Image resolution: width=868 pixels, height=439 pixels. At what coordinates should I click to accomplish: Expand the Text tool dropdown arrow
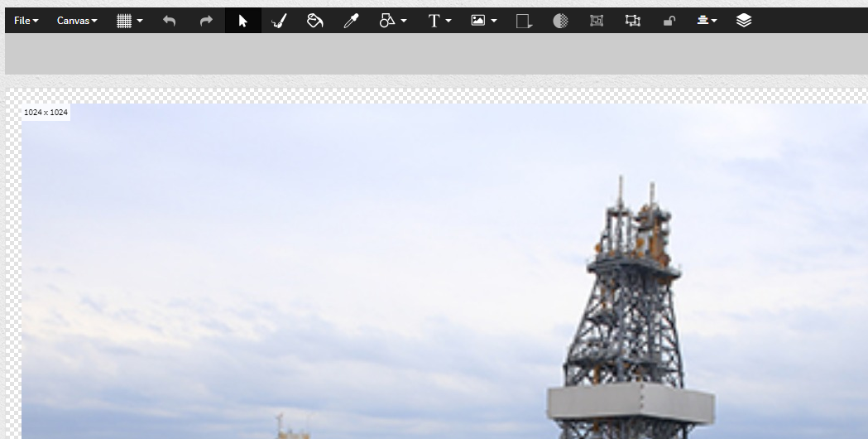(448, 21)
